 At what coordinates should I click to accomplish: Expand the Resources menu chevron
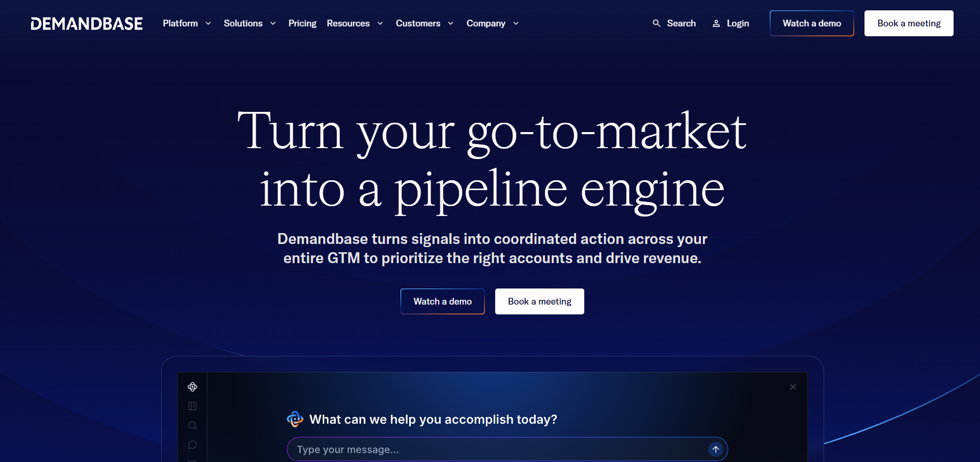tap(380, 23)
